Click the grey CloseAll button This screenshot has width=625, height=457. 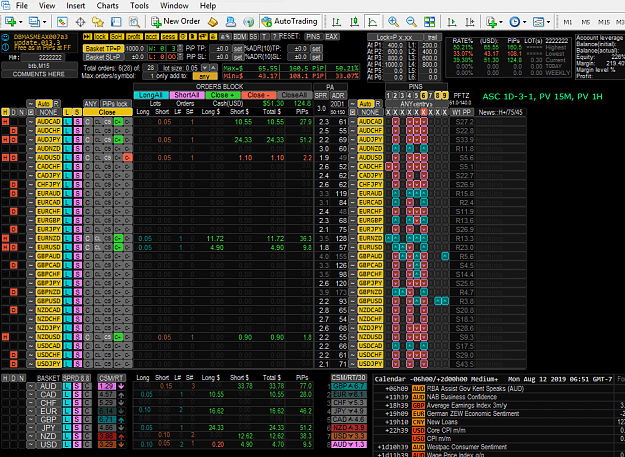pyautogui.click(x=294, y=95)
